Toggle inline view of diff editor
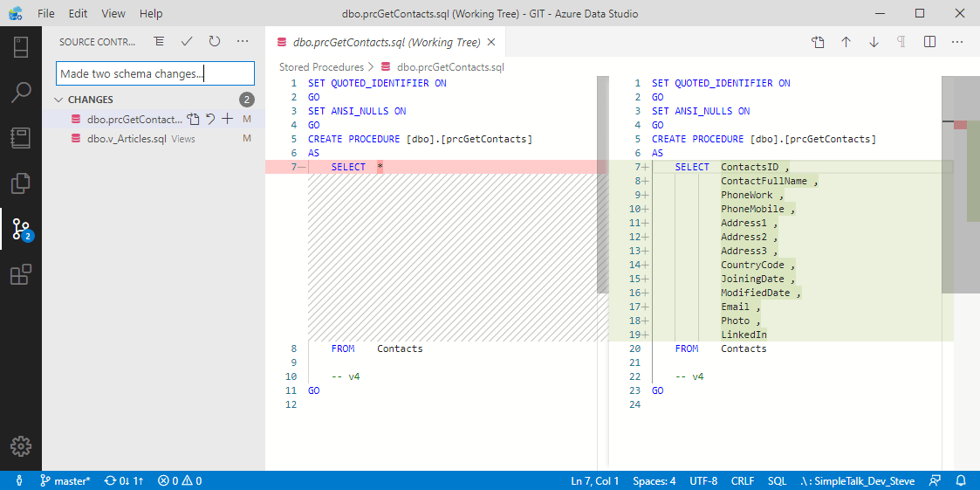 929,42
